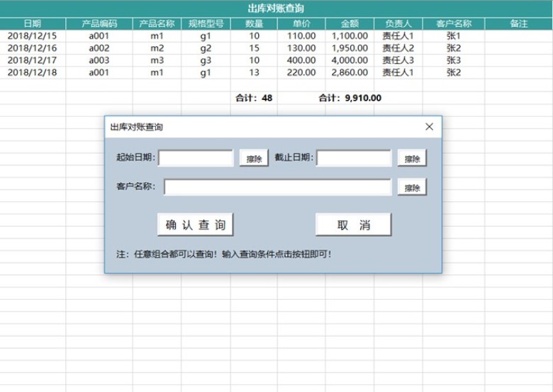
Task: Select quantity cell 15
Action: [x=254, y=48]
